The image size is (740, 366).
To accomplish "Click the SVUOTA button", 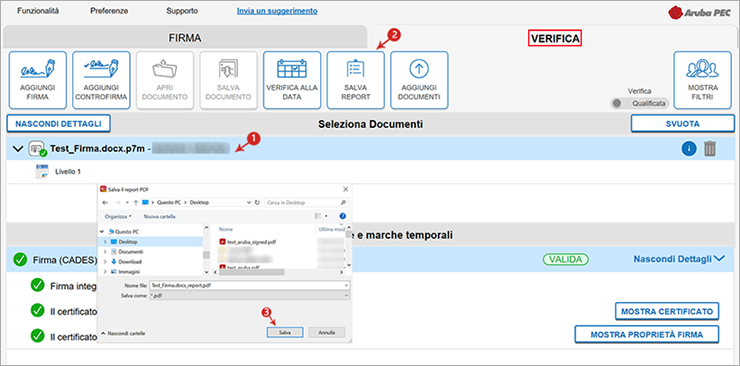I will [683, 124].
